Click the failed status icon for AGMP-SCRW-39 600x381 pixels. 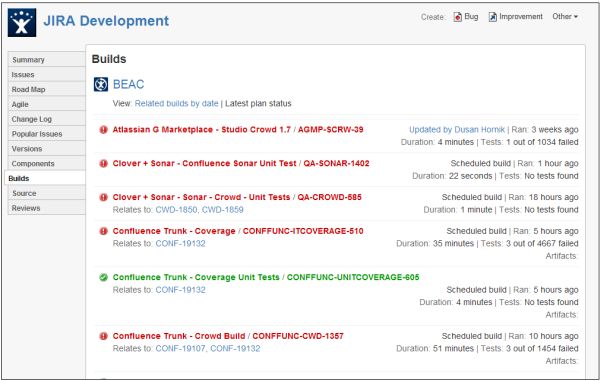(103, 130)
